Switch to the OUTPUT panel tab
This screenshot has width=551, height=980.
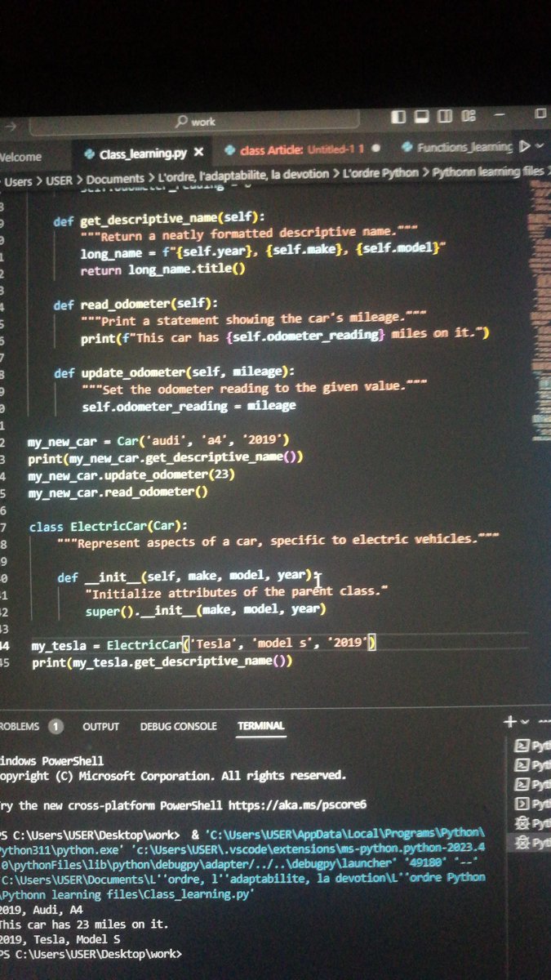[100, 726]
